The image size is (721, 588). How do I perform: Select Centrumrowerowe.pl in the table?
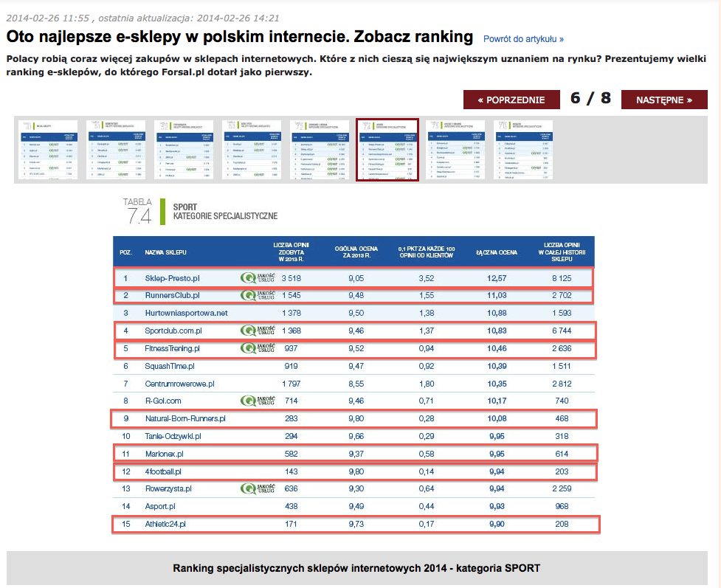179,384
